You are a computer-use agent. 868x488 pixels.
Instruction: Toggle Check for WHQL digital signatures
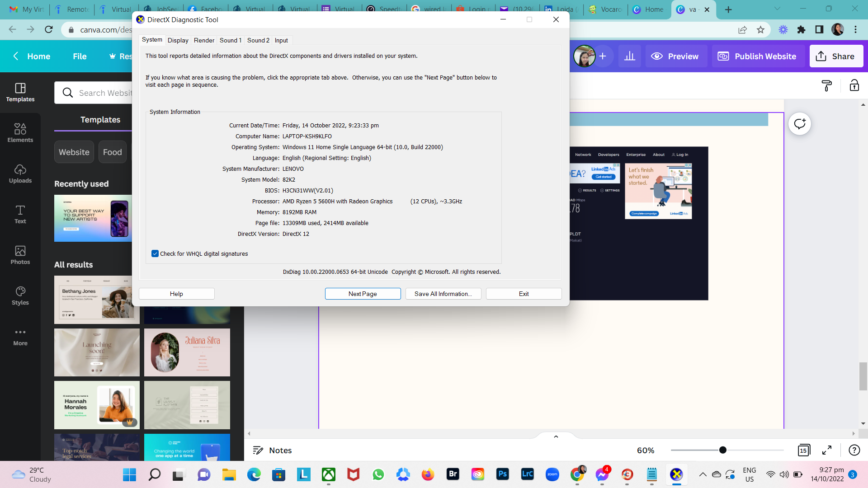pos(155,253)
